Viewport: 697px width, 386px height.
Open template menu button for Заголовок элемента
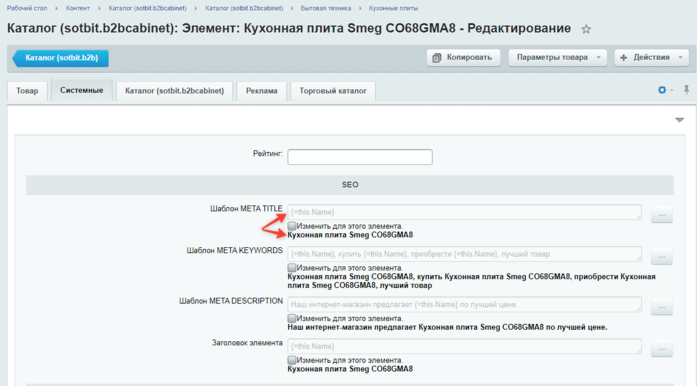[661, 348]
